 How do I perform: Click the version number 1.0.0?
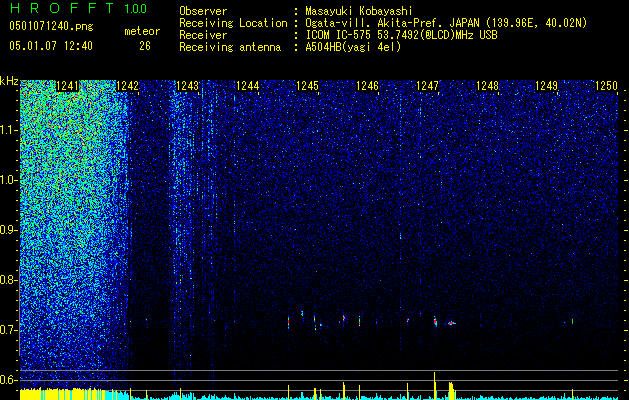[135, 8]
